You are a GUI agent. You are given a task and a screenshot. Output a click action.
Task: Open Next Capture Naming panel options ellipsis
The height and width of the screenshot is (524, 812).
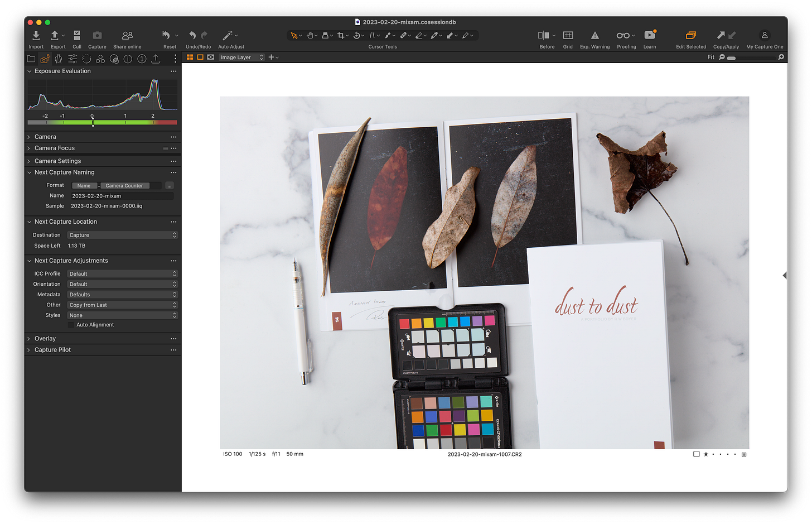coord(173,173)
